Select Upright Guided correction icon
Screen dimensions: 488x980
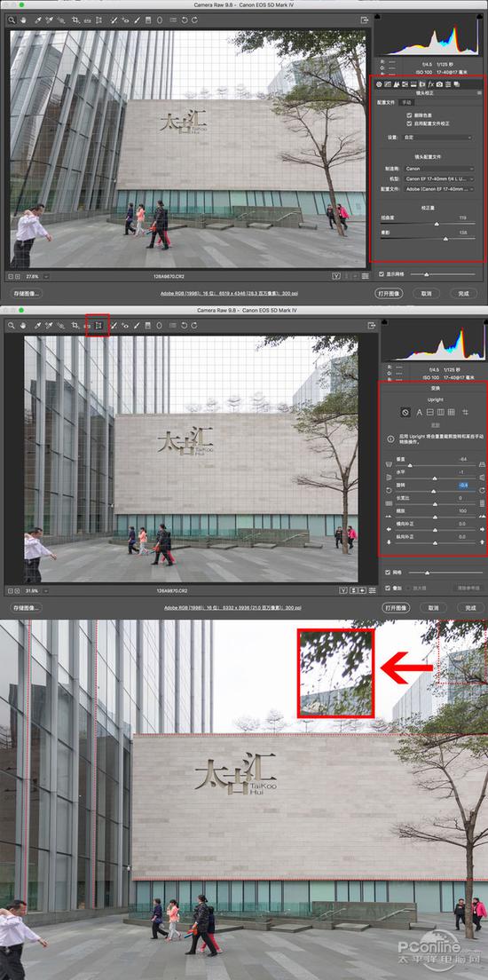466,413
